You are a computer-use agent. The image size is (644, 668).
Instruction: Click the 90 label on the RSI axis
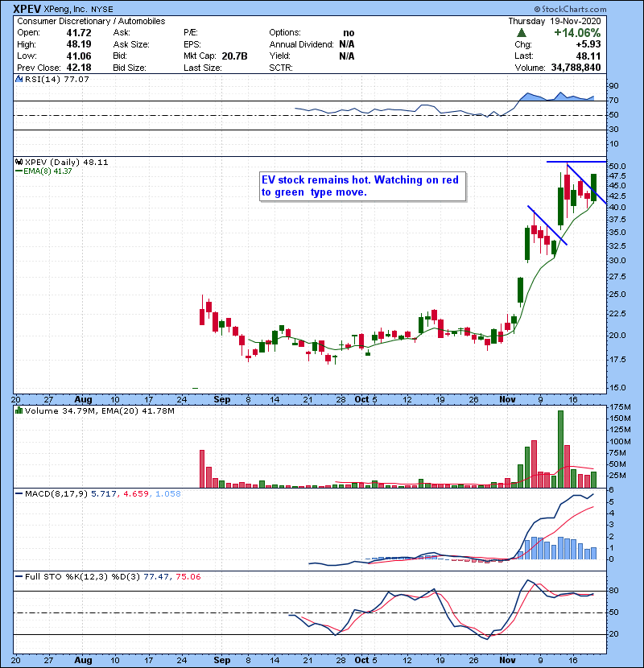(x=613, y=86)
